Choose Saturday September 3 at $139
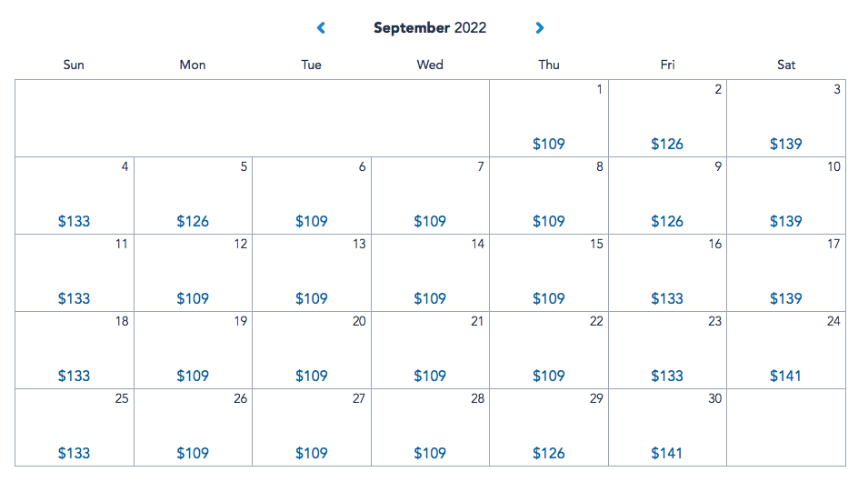Screen dimensions: 868x492 786,118
